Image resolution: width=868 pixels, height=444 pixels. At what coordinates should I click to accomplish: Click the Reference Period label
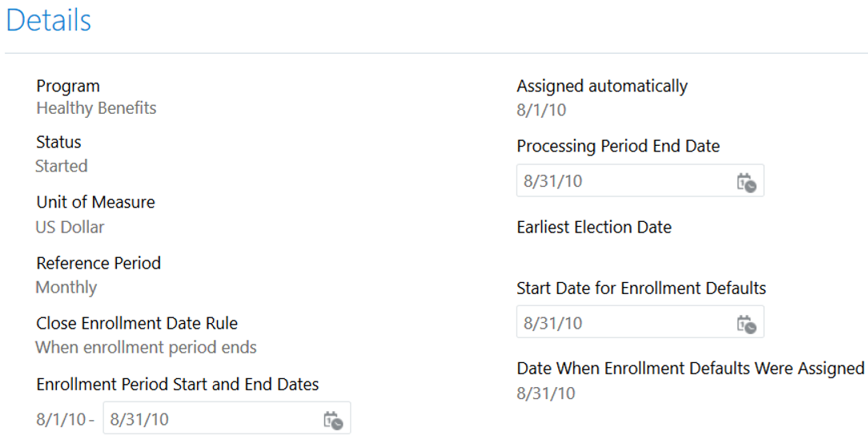pyautogui.click(x=98, y=263)
